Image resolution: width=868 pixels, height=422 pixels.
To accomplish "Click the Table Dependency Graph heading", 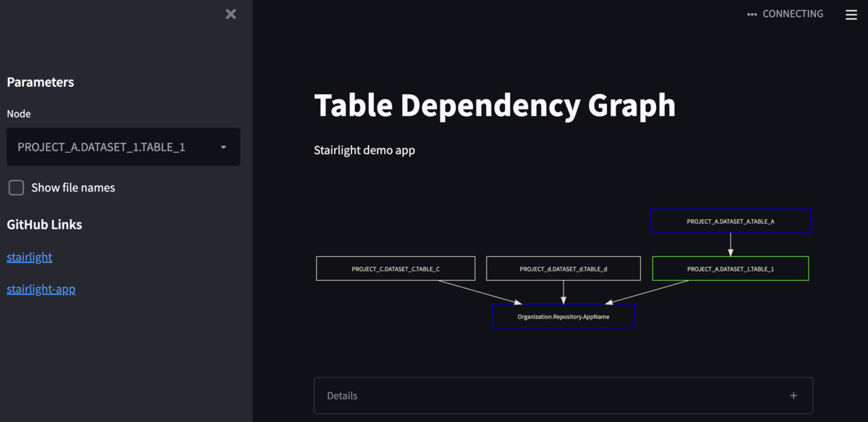I will coord(495,106).
